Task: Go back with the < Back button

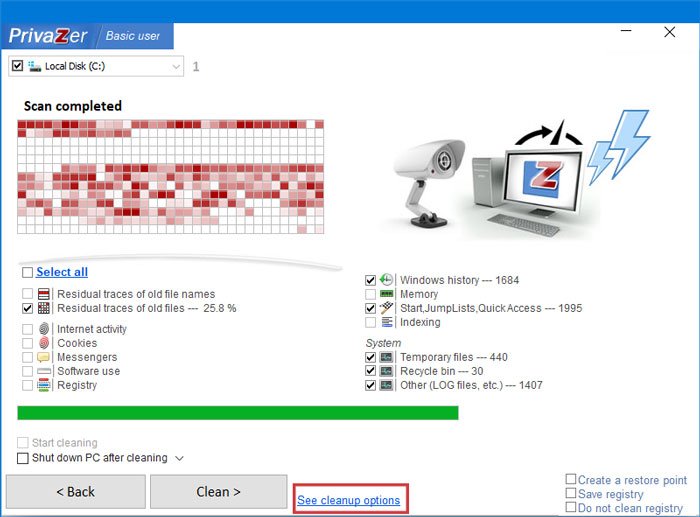Action: pos(75,492)
